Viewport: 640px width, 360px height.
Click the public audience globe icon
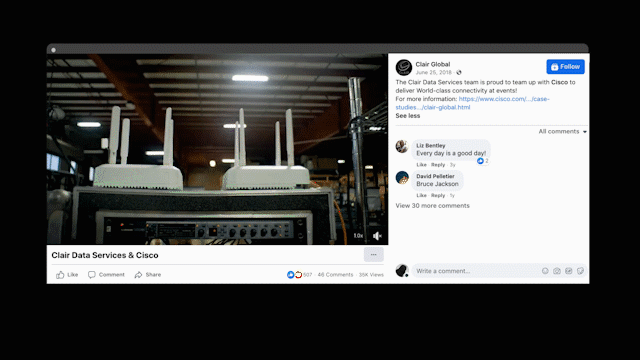[x=459, y=72]
